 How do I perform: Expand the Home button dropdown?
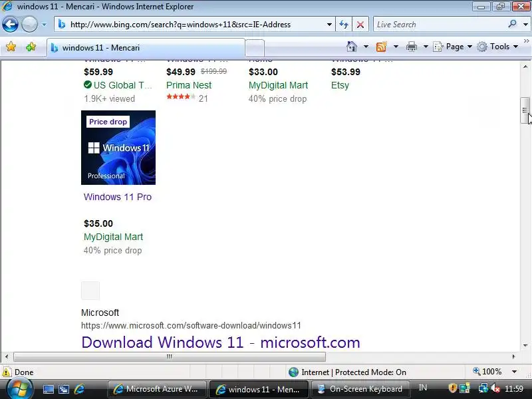(x=366, y=46)
